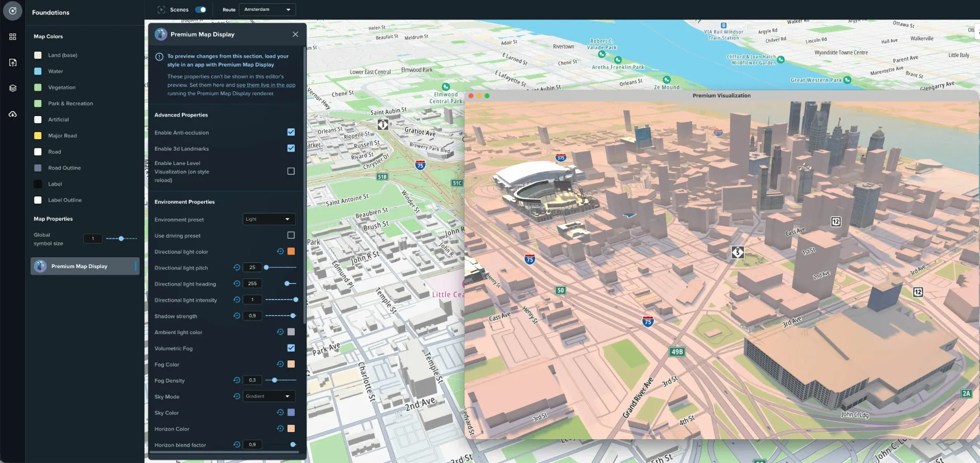Adjust the Fog Density slider
This screenshot has height=463, width=980.
click(281, 380)
